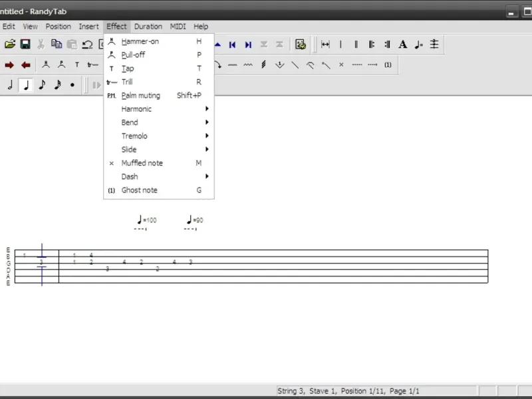The image size is (532, 399).
Task: Apply trill effect from the toolbar
Action: tap(92, 65)
